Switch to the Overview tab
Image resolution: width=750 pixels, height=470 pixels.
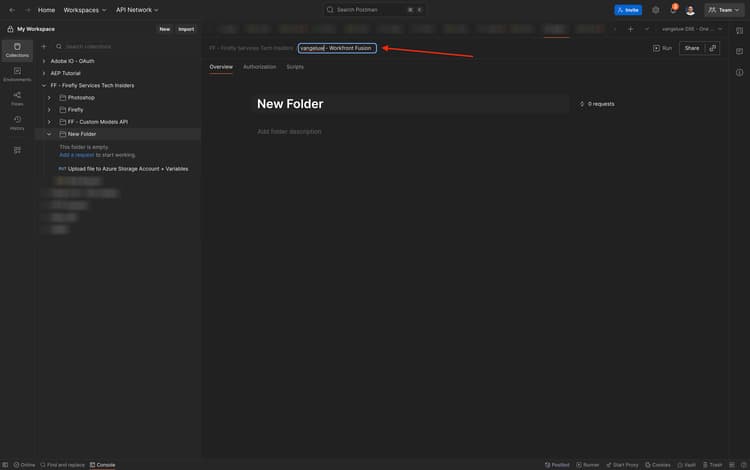[221, 67]
